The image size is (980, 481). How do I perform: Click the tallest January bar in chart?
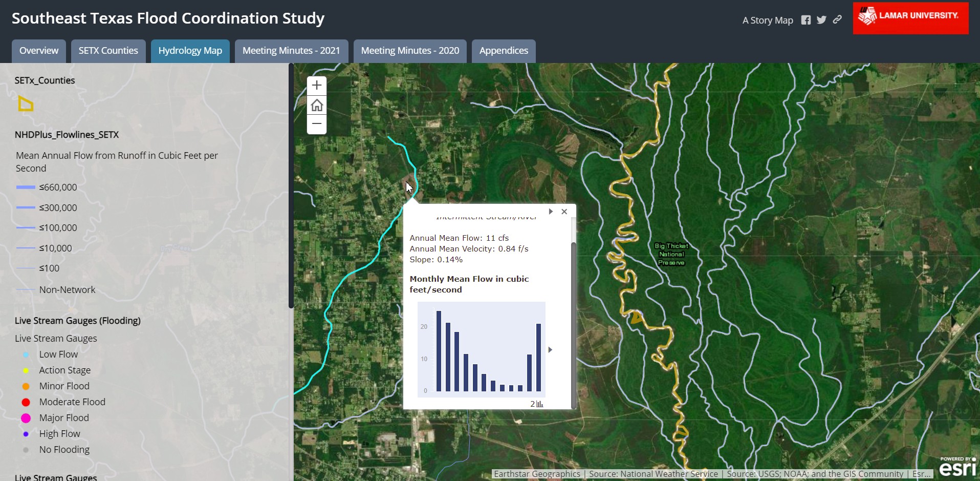tap(439, 351)
